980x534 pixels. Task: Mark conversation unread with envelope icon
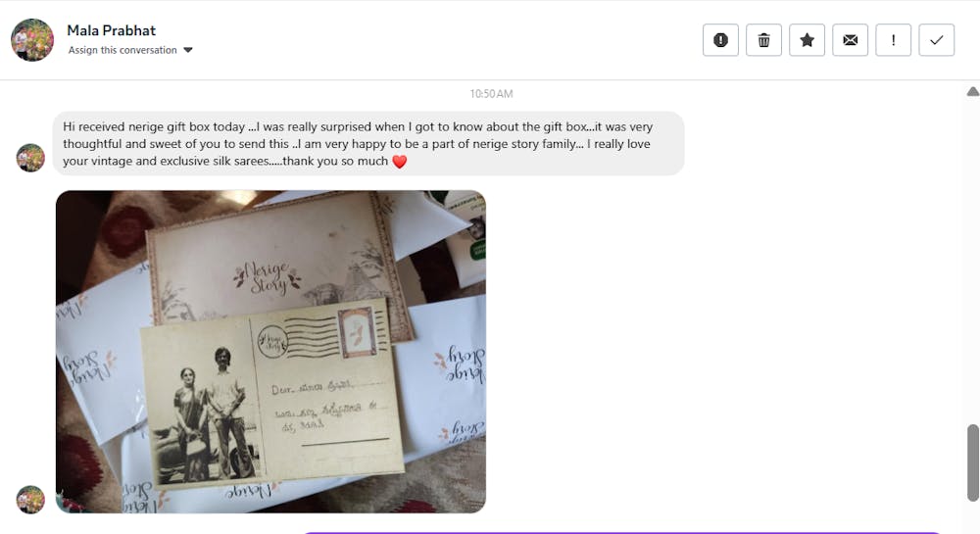coord(850,40)
